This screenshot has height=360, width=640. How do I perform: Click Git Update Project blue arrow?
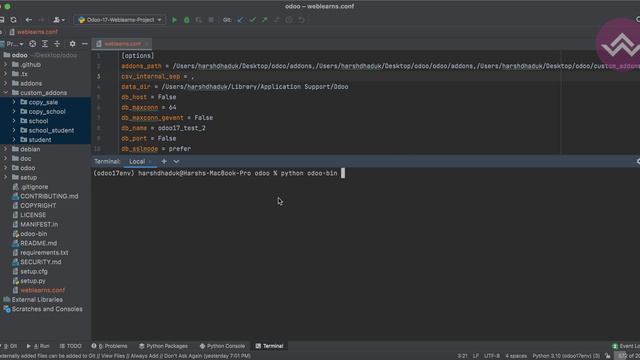pyautogui.click(x=240, y=20)
